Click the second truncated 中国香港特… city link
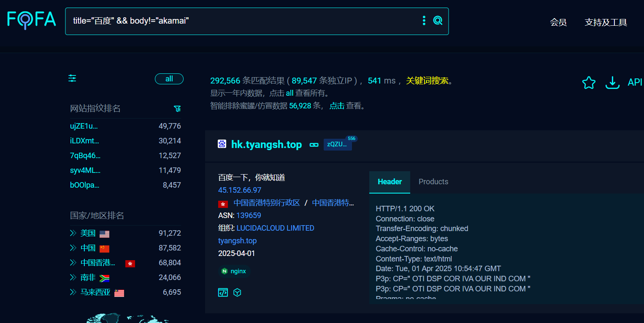Screen dimensions: 644x323 (x=333, y=203)
